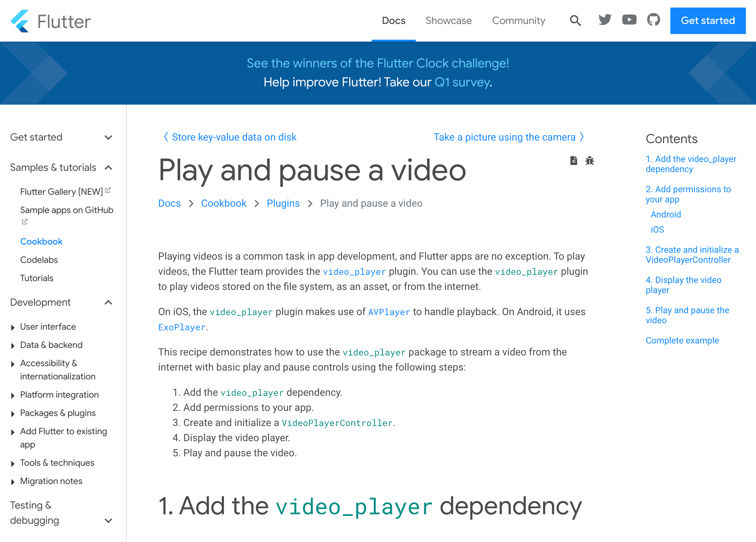Expand the Packages & plugins tree item
Screen dimensions: 756x542
pyautogui.click(x=13, y=414)
